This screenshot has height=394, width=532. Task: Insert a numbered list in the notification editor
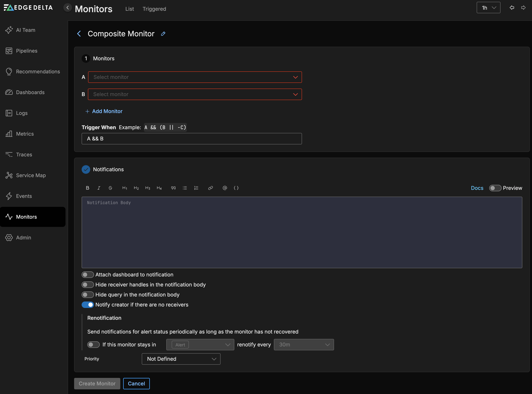[196, 188]
